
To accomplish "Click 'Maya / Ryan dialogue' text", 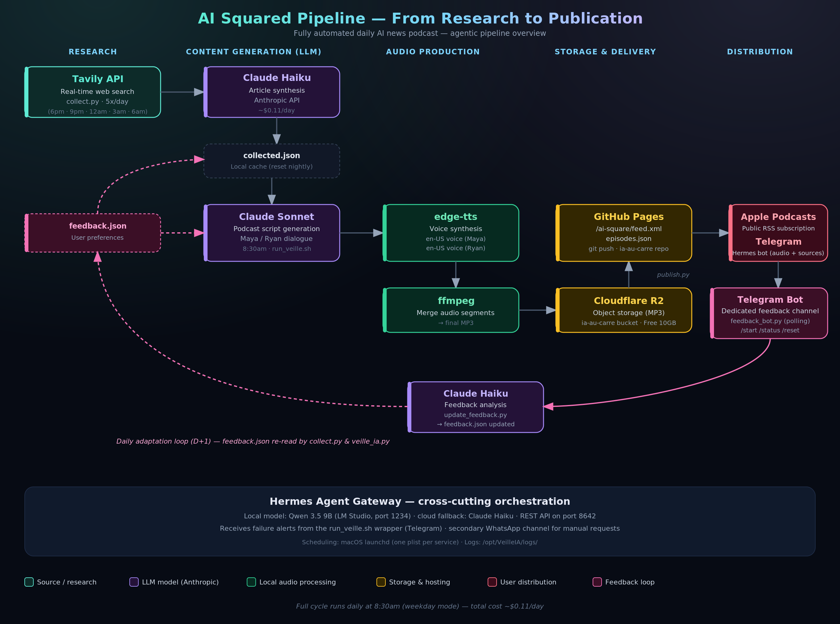I will point(276,239).
